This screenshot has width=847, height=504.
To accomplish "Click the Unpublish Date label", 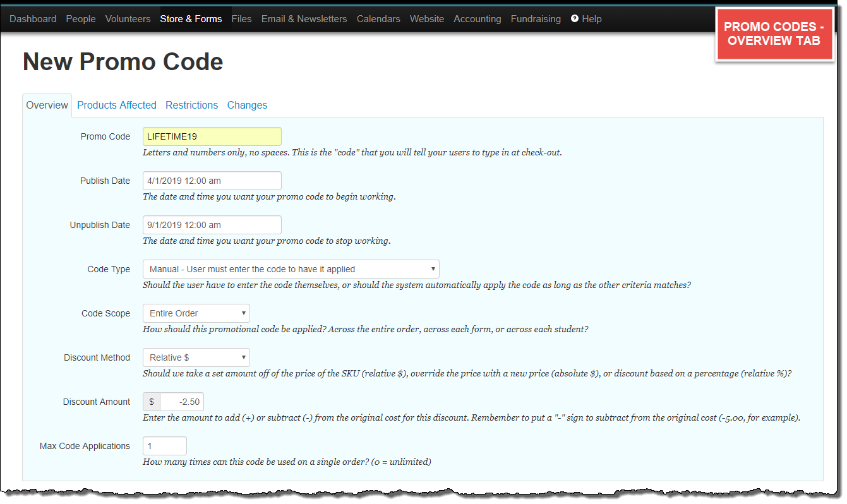I will click(100, 225).
